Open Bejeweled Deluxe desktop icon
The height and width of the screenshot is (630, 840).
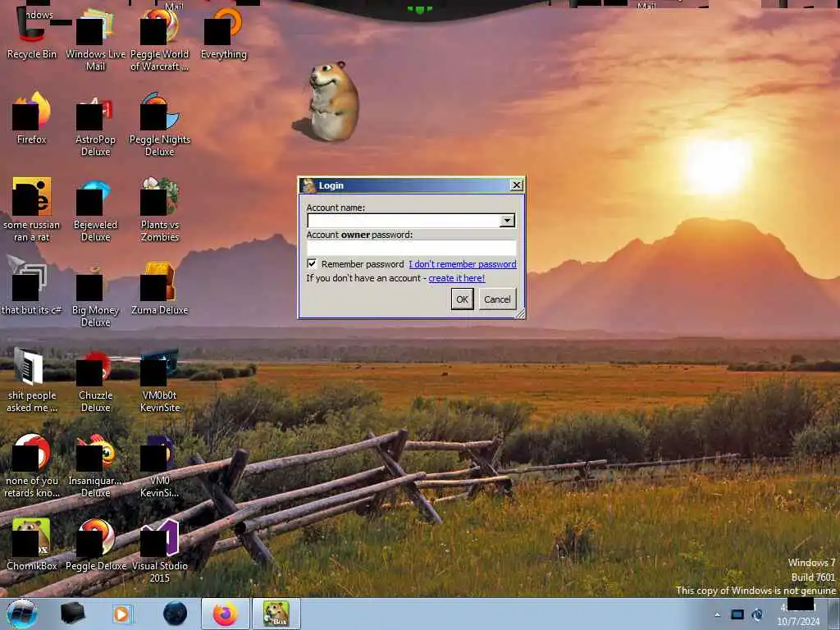(x=95, y=209)
